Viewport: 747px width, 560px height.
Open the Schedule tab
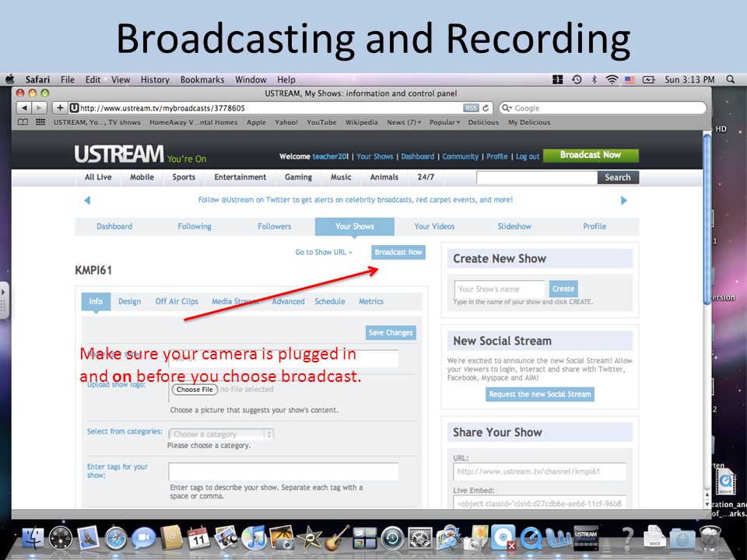tap(330, 302)
